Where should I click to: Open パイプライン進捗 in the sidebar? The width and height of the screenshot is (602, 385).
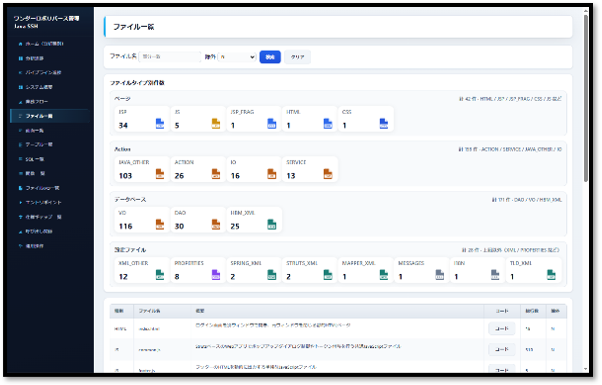click(x=50, y=73)
